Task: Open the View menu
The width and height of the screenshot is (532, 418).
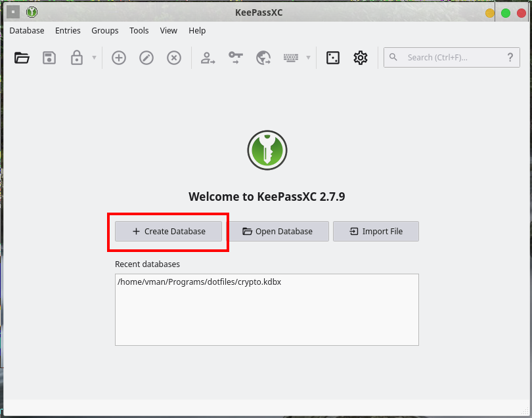Action: click(169, 30)
